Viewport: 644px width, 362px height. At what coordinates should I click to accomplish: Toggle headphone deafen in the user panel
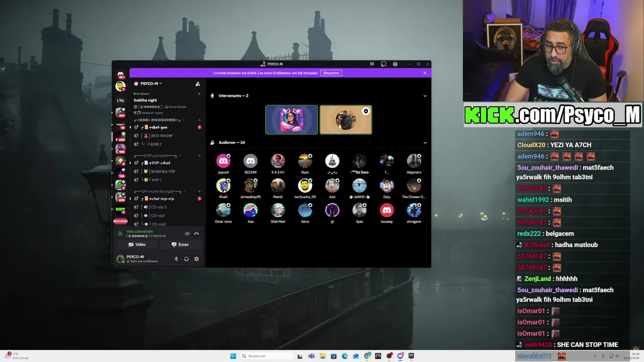(x=186, y=259)
